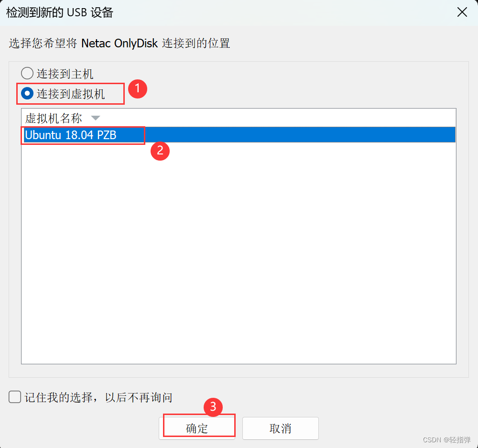Click the CSDN @轻指弹 watermark

(446, 439)
